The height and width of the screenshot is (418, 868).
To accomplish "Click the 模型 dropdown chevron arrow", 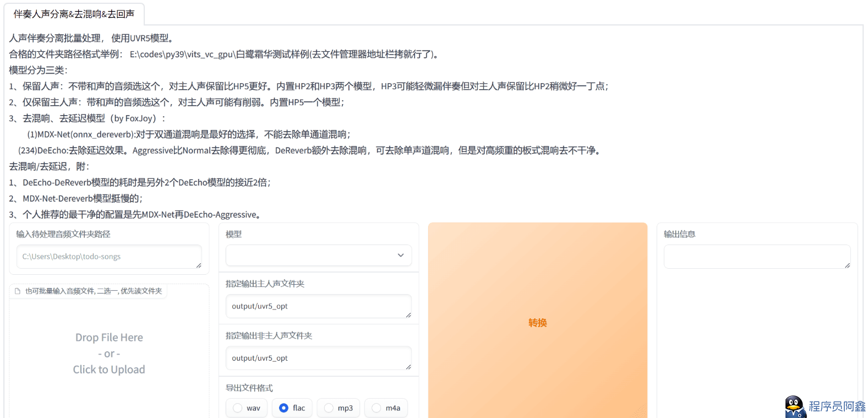I will pyautogui.click(x=401, y=256).
